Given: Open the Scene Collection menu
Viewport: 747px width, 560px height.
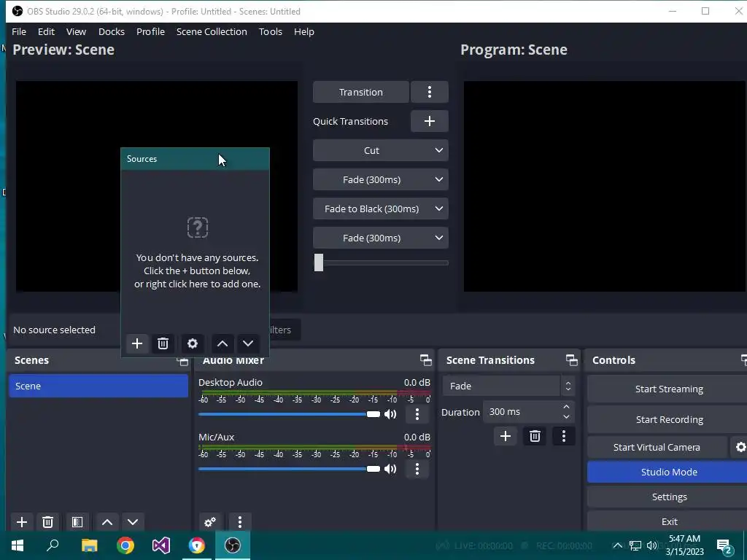Looking at the screenshot, I should [212, 31].
